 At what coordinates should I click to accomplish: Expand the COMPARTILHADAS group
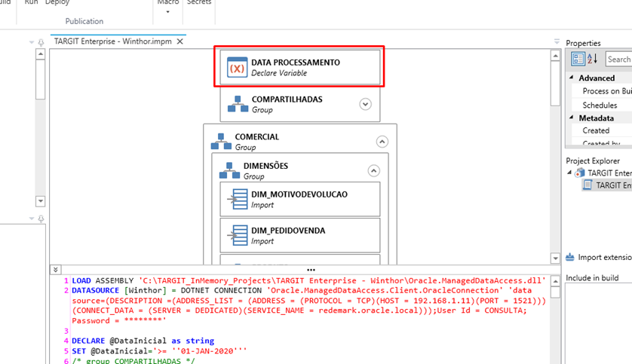(x=365, y=104)
